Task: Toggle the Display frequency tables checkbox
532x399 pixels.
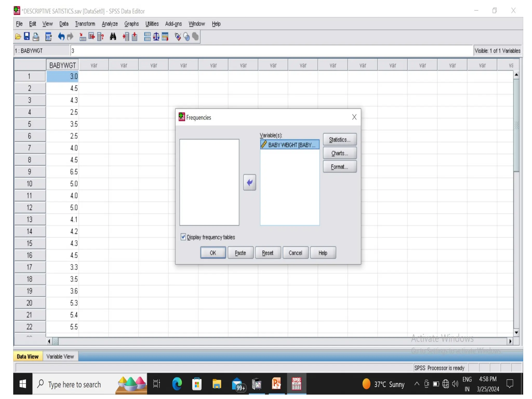Action: pos(183,237)
